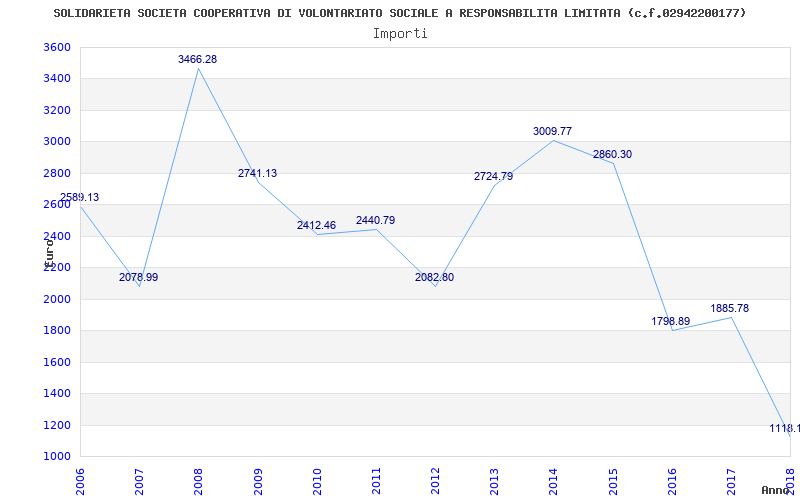Click the 2082.80 value label
The image size is (800, 500).
pos(434,278)
